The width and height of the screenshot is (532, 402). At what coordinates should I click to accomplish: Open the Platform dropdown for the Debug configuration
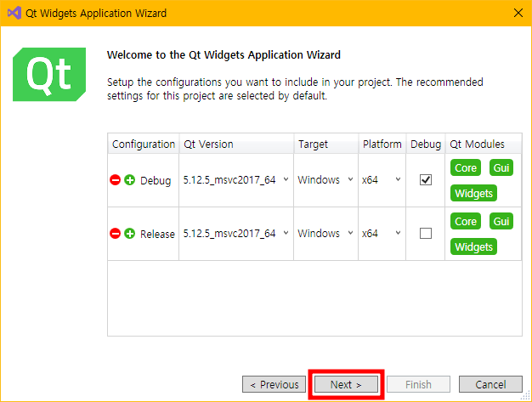coord(382,180)
